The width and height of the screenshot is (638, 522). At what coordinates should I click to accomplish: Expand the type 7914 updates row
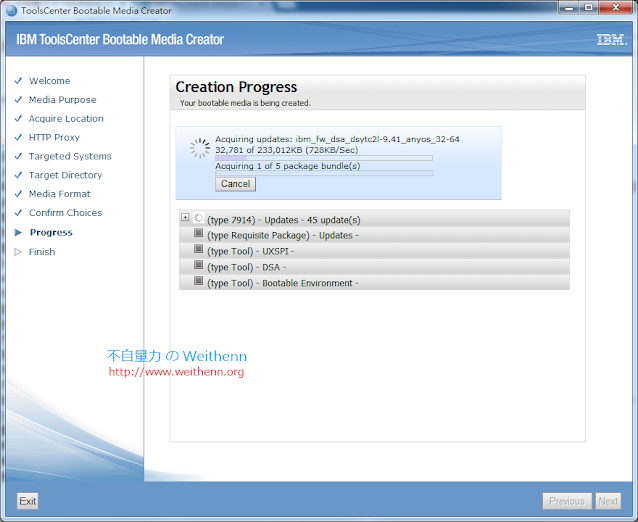click(185, 217)
